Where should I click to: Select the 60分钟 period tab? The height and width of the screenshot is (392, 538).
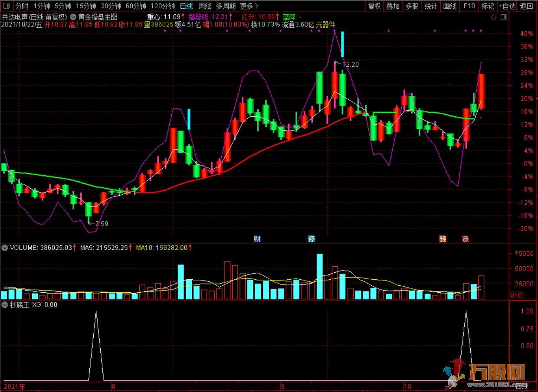[x=136, y=6]
